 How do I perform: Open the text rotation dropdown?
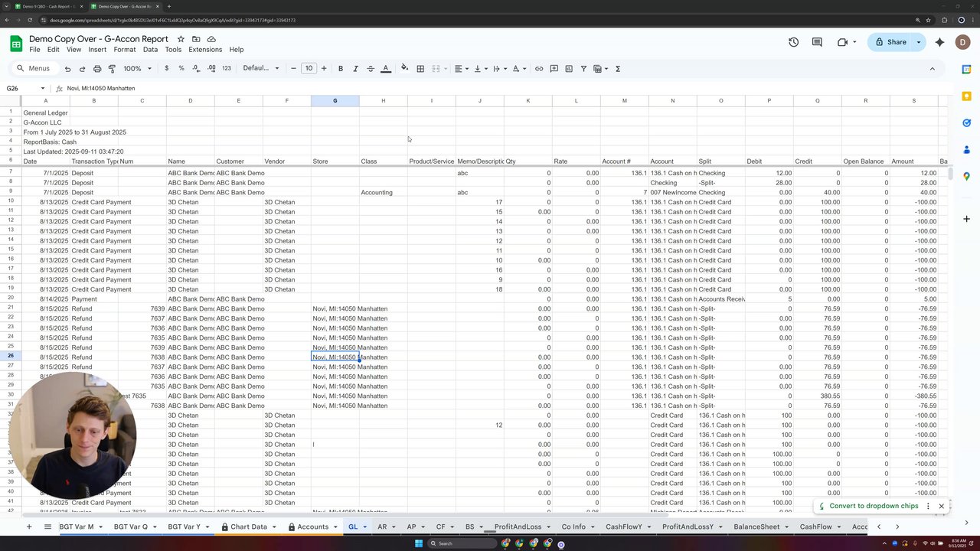click(519, 69)
